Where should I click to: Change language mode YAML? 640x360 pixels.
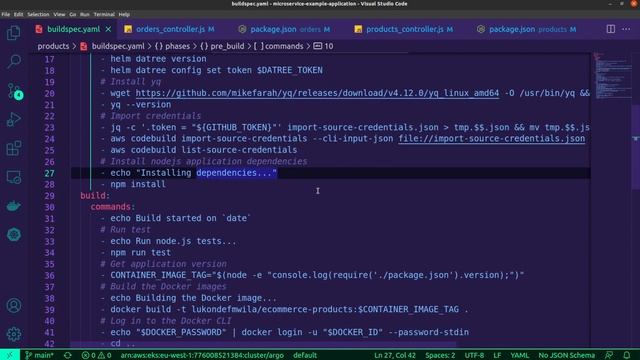tap(520, 355)
